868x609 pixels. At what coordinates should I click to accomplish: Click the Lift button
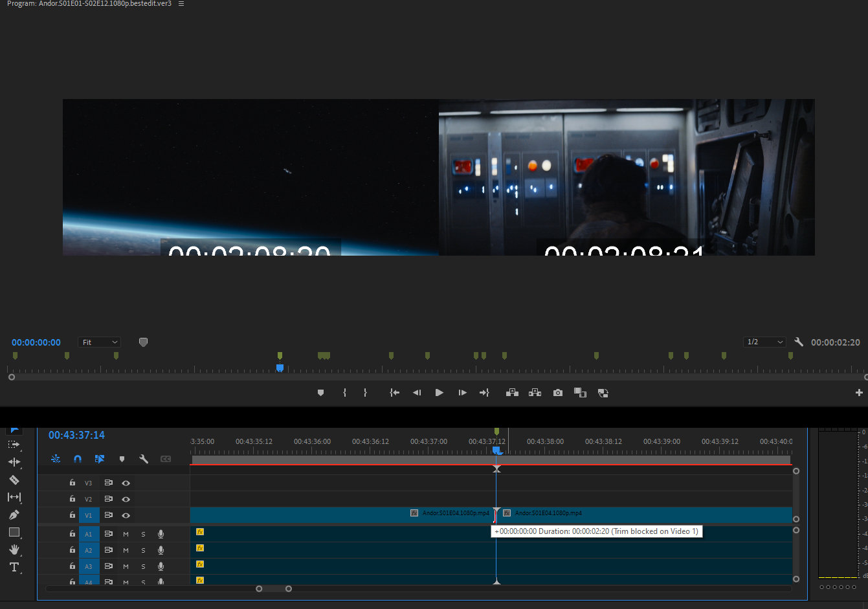(x=512, y=393)
